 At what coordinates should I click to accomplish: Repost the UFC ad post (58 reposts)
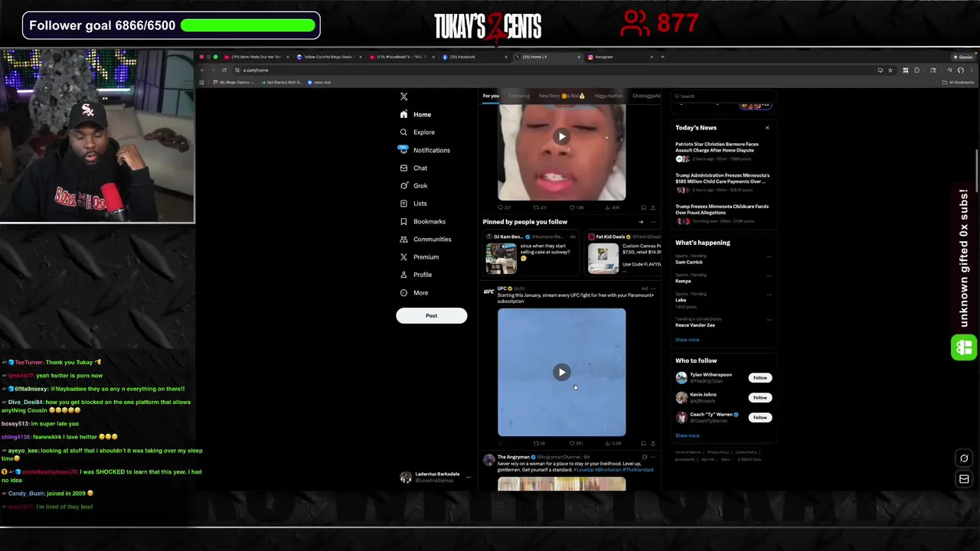tap(540, 443)
